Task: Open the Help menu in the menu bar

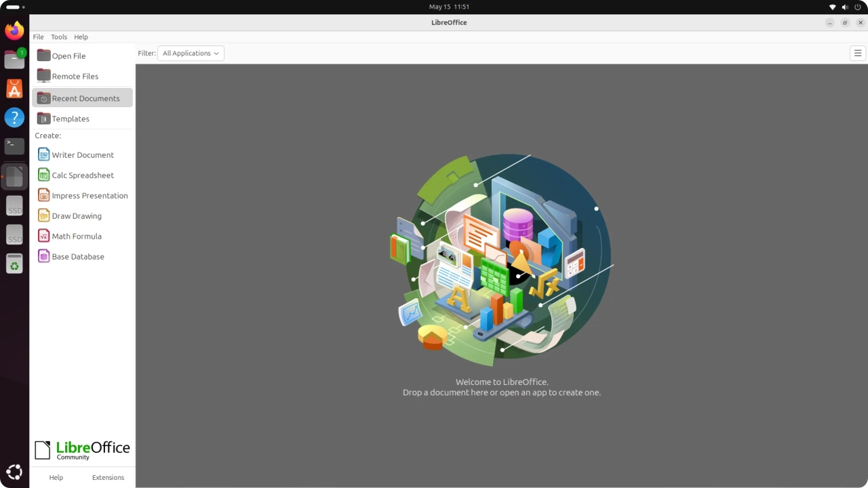Action: tap(81, 37)
